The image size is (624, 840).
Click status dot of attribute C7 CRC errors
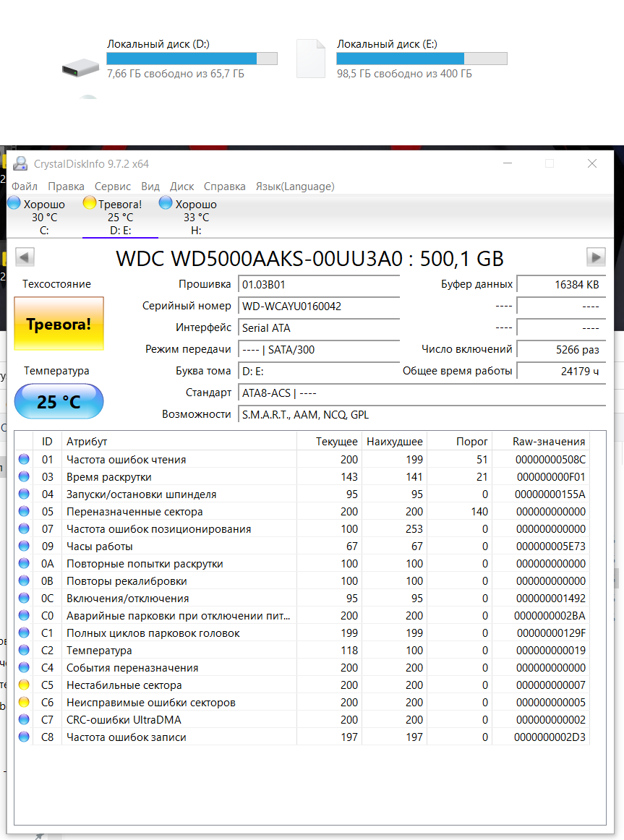pyautogui.click(x=24, y=719)
